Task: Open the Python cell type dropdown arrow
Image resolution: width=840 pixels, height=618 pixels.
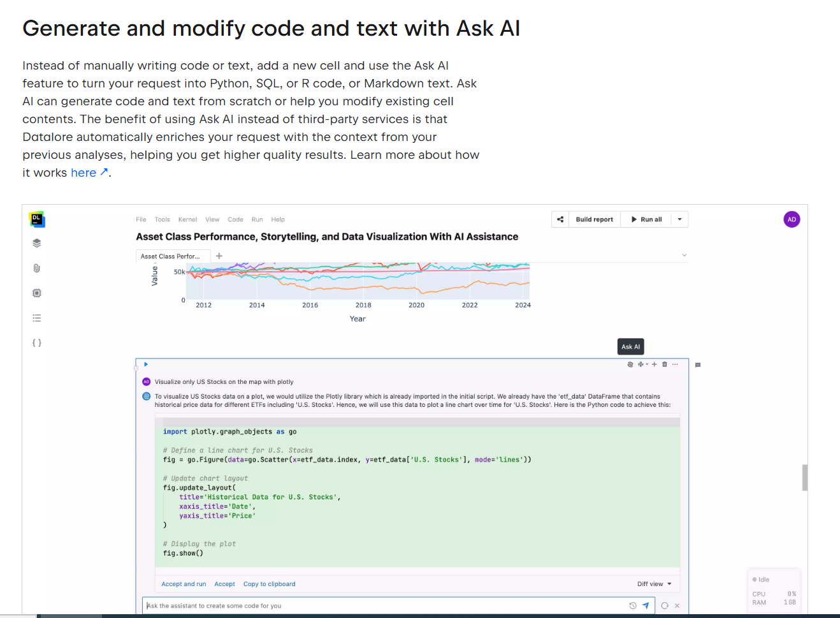Action: [x=647, y=364]
